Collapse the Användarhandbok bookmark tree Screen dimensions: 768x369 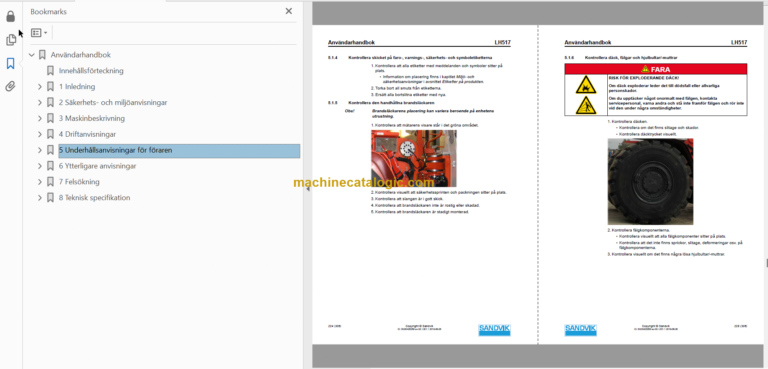(32, 55)
